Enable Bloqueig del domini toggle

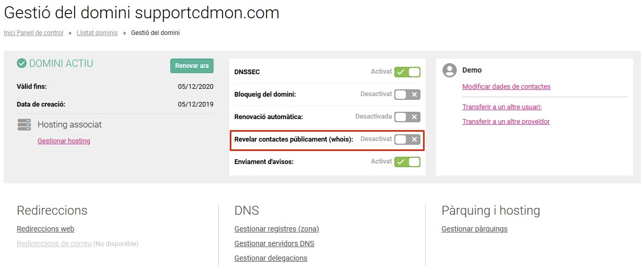(x=407, y=95)
